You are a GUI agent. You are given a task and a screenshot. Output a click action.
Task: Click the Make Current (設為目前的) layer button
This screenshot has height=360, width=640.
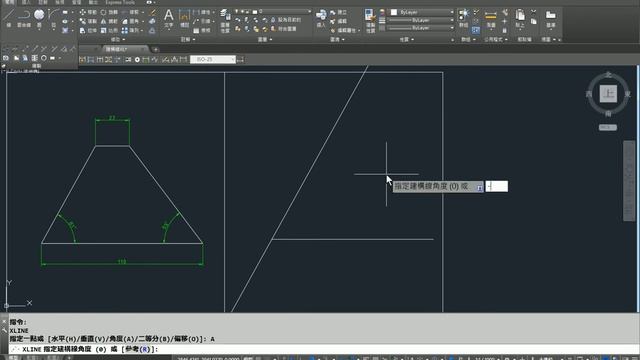click(286, 20)
